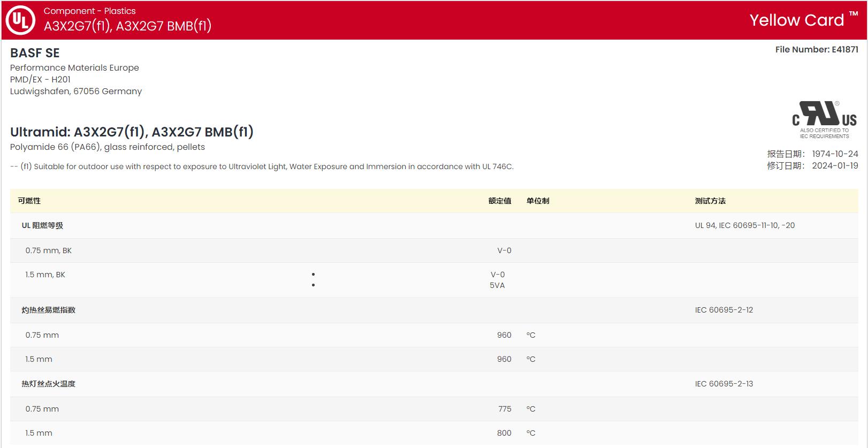Click the UL logo in the header
The width and height of the screenshot is (868, 448).
pyautogui.click(x=20, y=20)
